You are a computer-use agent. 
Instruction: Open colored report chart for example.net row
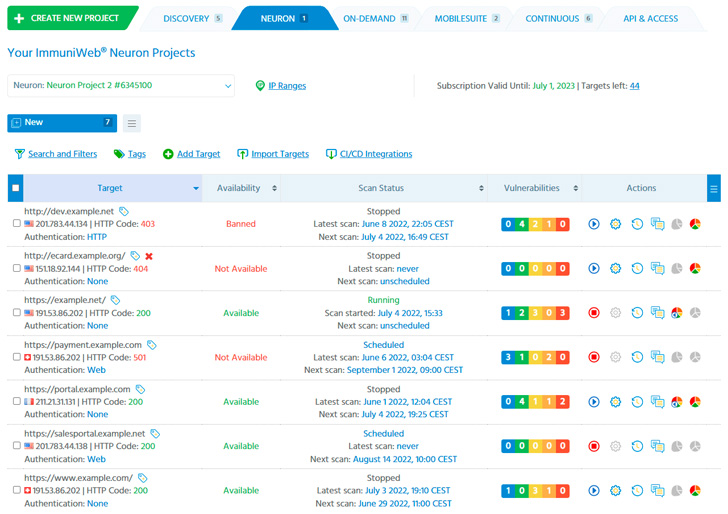point(676,313)
